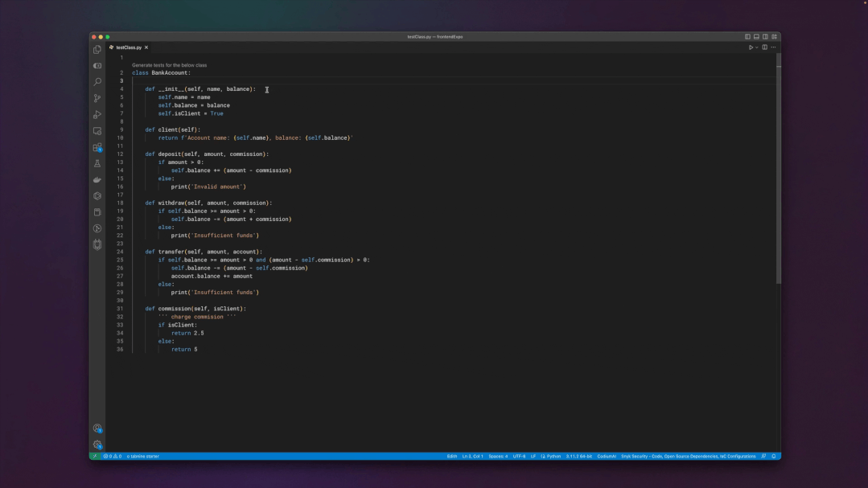
Task: Open the editor More Actions ellipsis
Action: coord(774,47)
